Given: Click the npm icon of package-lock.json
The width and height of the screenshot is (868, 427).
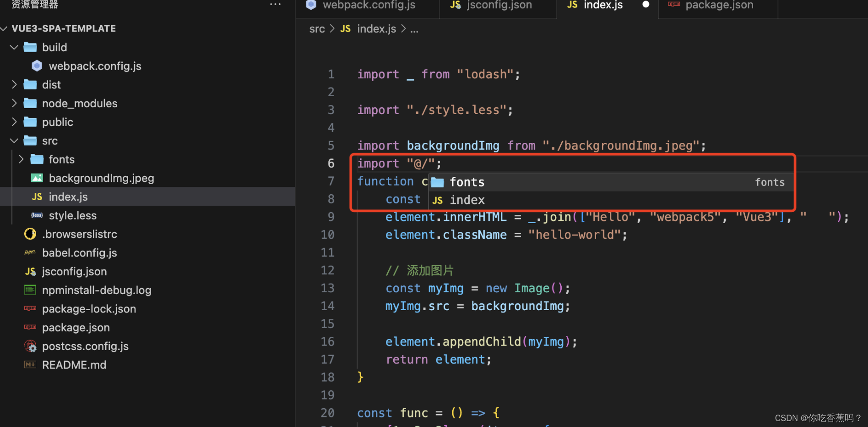Looking at the screenshot, I should click(x=30, y=308).
